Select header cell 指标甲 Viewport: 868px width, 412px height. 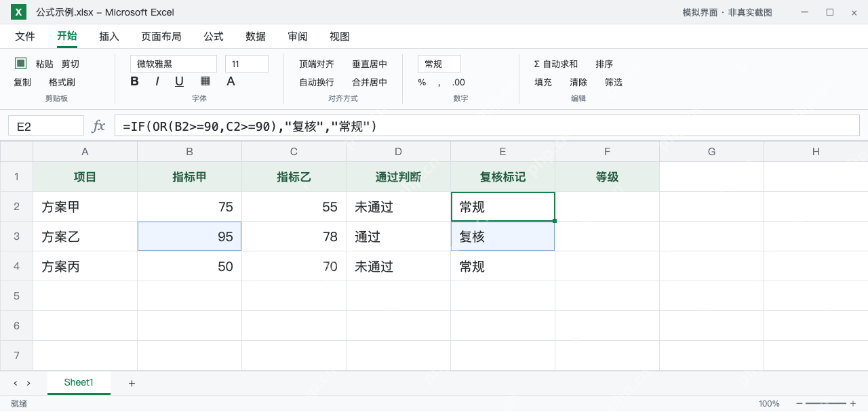(190, 177)
